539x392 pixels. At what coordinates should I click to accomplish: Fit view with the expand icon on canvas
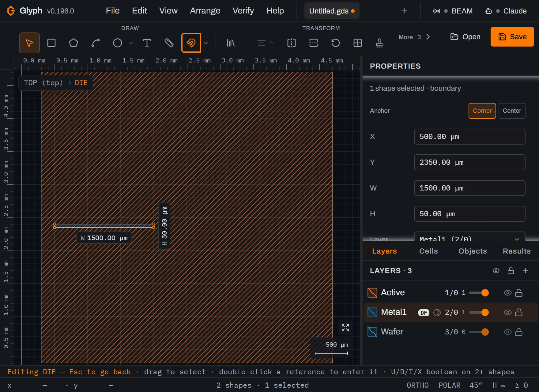point(345,328)
